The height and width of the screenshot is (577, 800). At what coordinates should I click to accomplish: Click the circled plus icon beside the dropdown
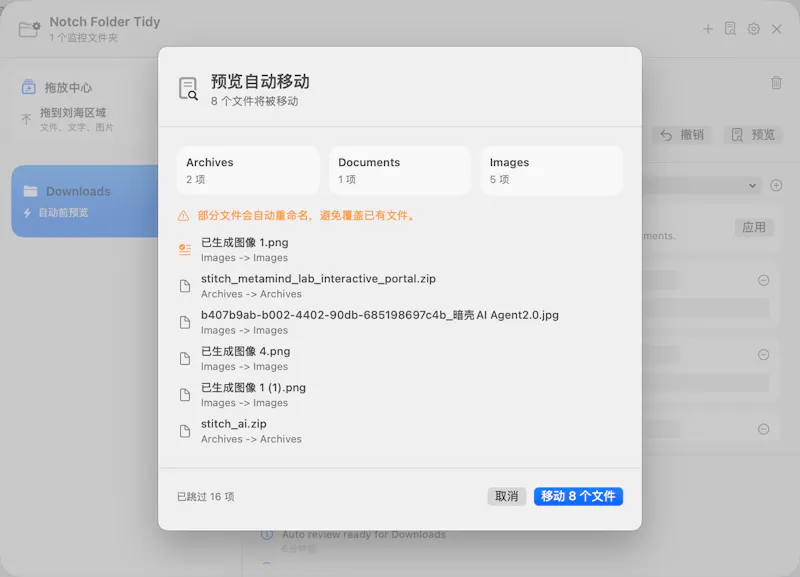click(776, 185)
